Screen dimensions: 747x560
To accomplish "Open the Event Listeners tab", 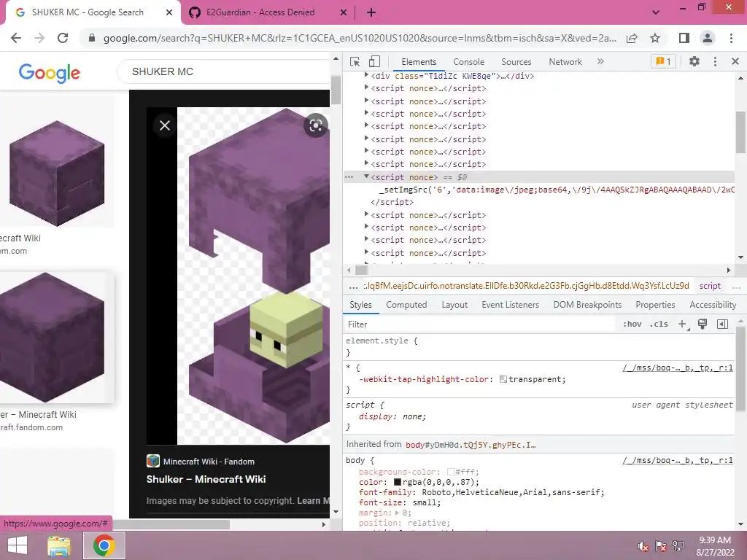I will coord(510,305).
